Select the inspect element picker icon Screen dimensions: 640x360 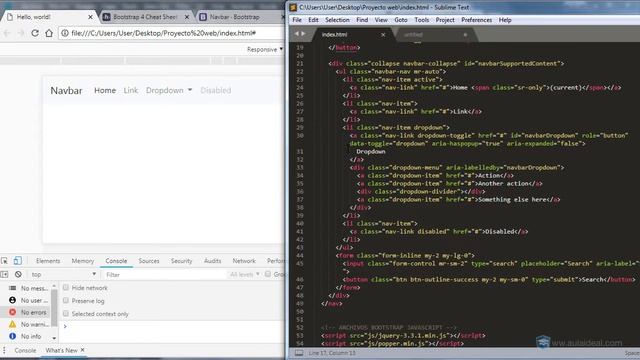(4, 260)
